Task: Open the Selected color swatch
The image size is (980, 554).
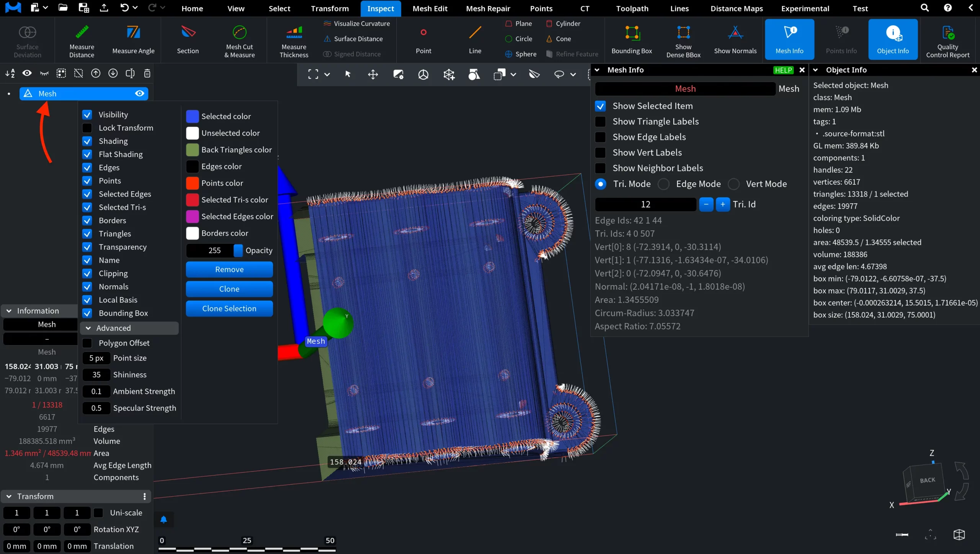Action: [192, 116]
